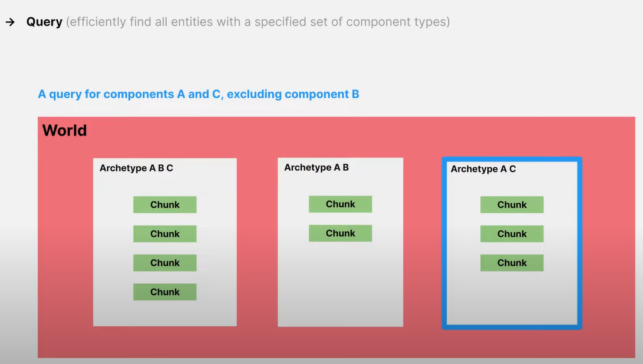This screenshot has height=364, width=643.
Task: Click second Chunk in Archetype A B C
Action: [x=164, y=234]
